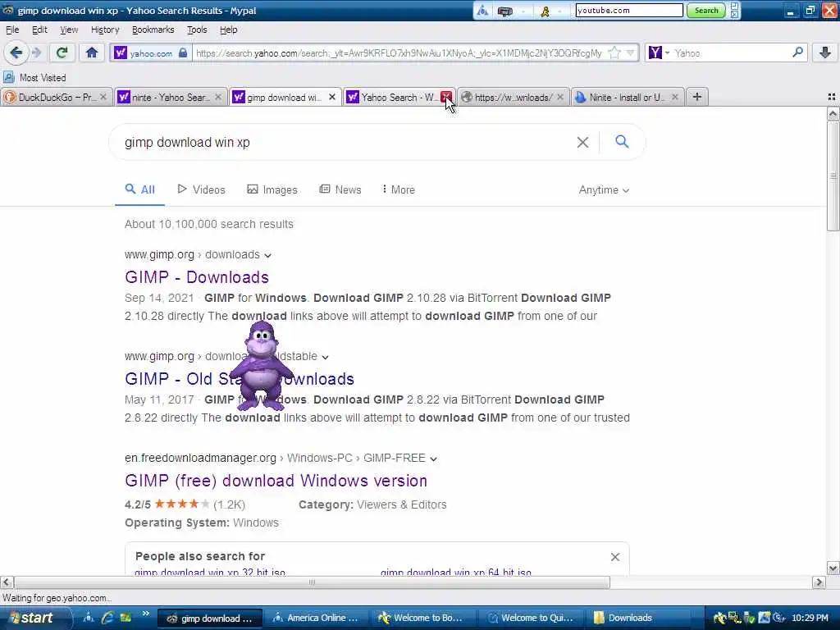Expand the Anytime time filter
Image resolution: width=840 pixels, height=630 pixels.
pos(604,189)
